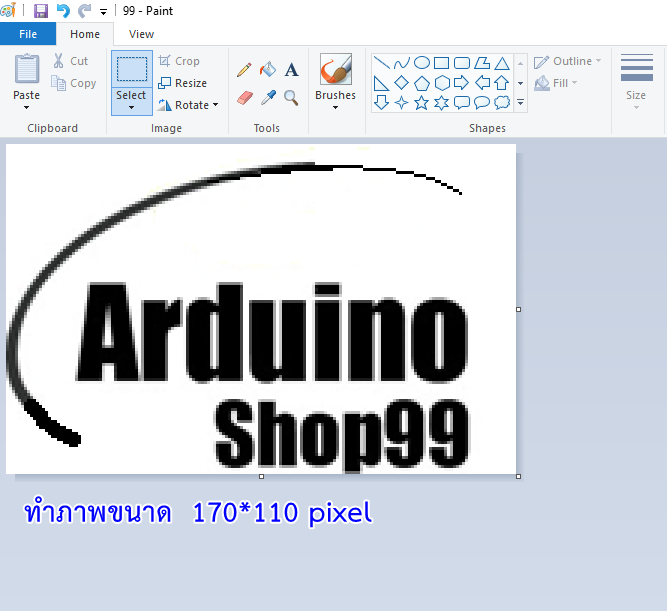Click the Save icon in quick access toolbar
Viewport: 667px width, 611px height.
(41, 11)
